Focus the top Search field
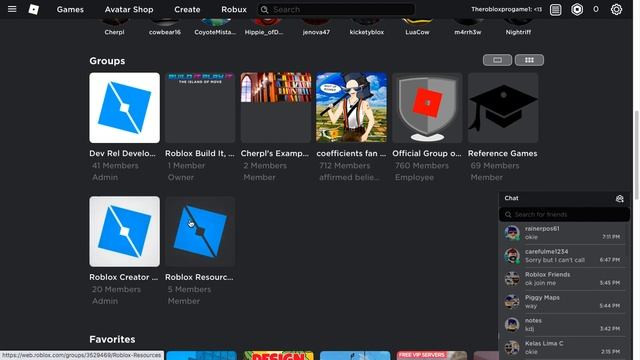 click(336, 9)
